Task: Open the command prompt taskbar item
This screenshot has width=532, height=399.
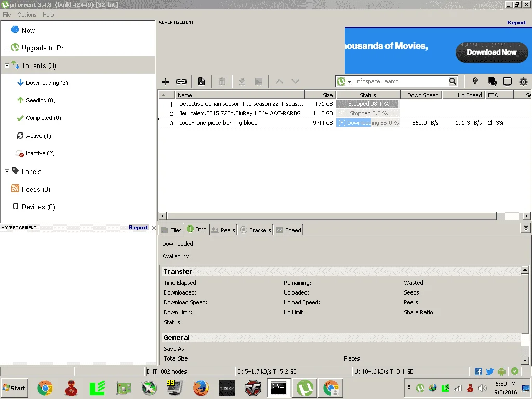Action: [x=278, y=388]
